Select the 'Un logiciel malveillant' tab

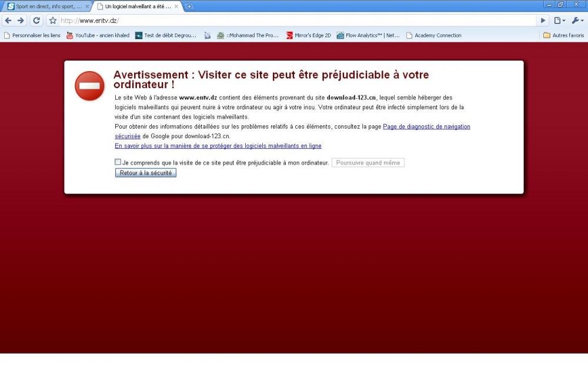tap(135, 6)
